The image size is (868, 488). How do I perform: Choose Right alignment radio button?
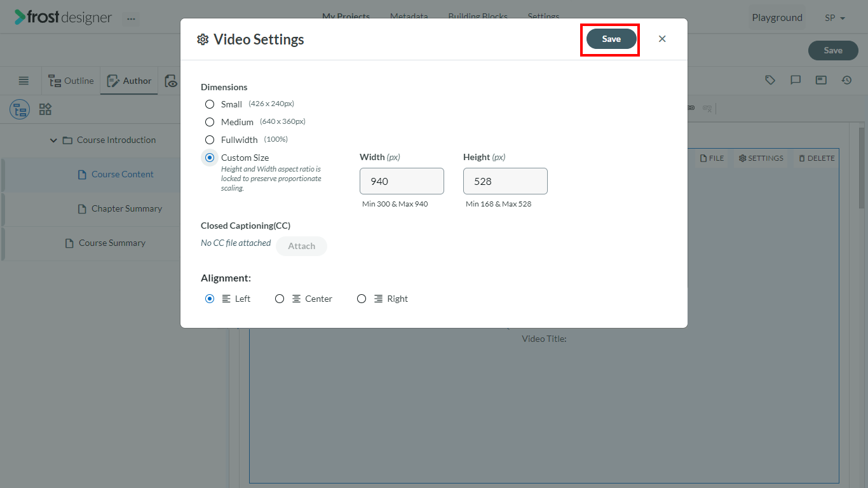[362, 299]
